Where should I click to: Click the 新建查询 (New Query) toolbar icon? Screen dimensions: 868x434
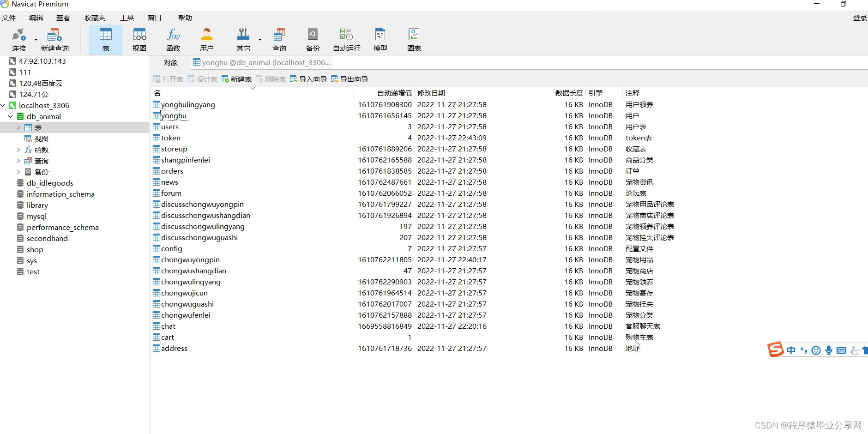(x=54, y=40)
